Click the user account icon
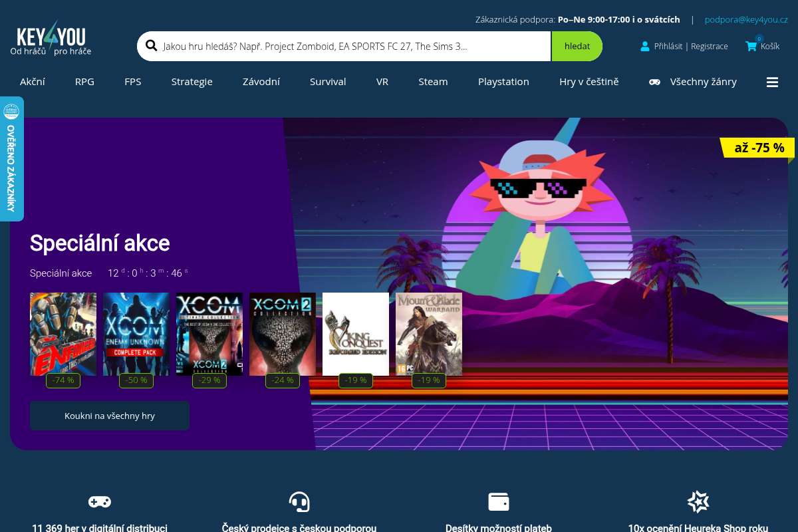This screenshot has height=532, width=798. [644, 47]
